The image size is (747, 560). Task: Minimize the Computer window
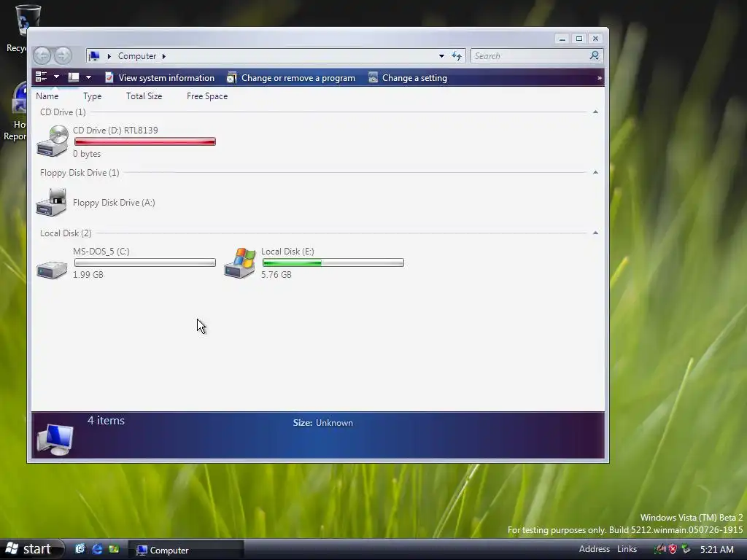[x=562, y=39]
